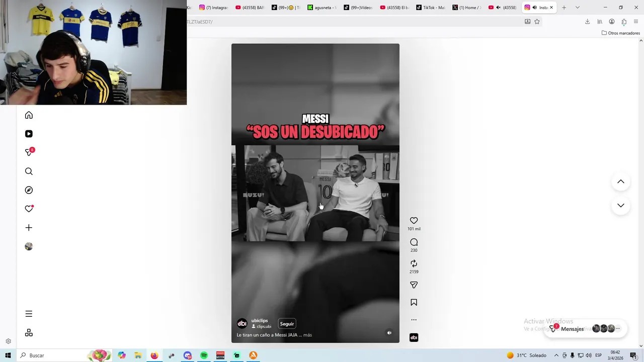The image size is (644, 362).
Task: Open notifications heart in sidebar
Action: click(x=29, y=209)
